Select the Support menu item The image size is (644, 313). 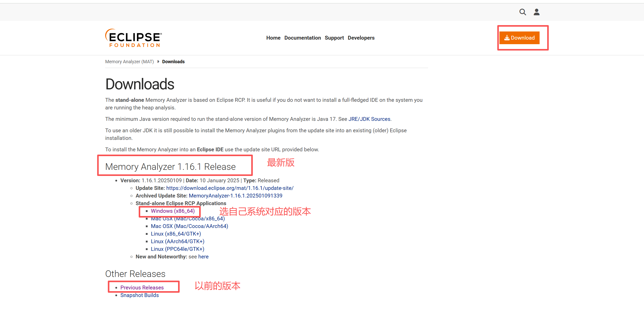[x=334, y=38]
